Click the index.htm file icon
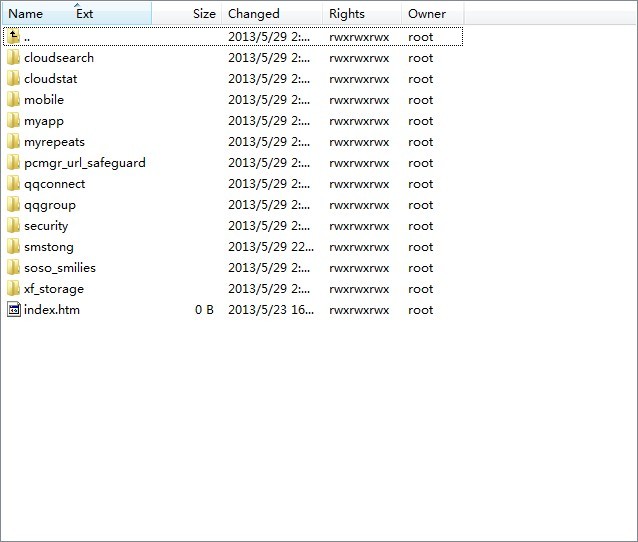638x542 pixels. 13,310
